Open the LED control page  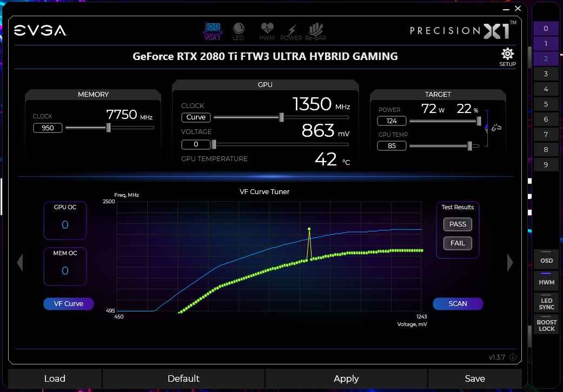pos(239,31)
